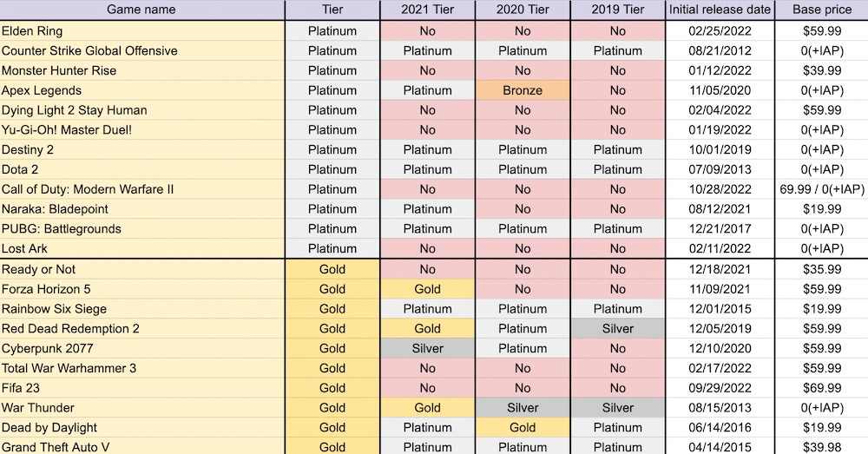Select the Bronze cell for Apex Legends

pyautogui.click(x=523, y=90)
